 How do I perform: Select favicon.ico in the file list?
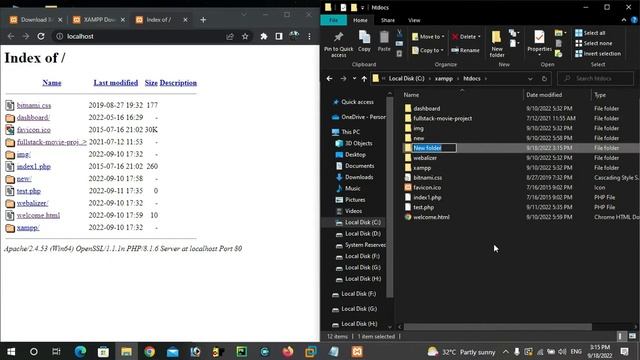[427, 187]
